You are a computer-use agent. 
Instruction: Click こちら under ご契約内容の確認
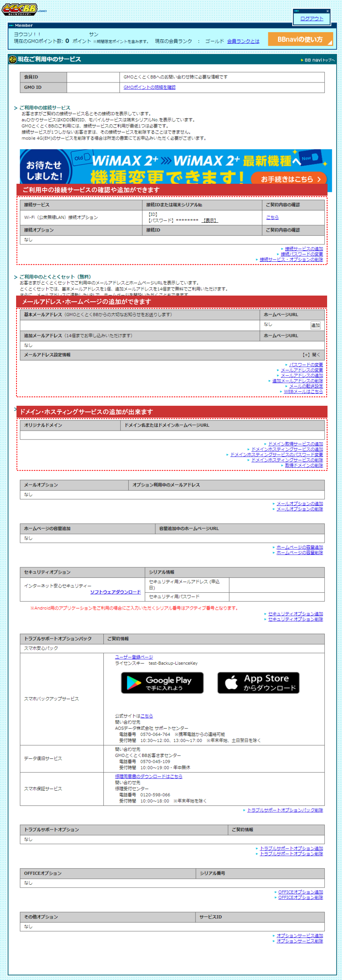coord(272,217)
